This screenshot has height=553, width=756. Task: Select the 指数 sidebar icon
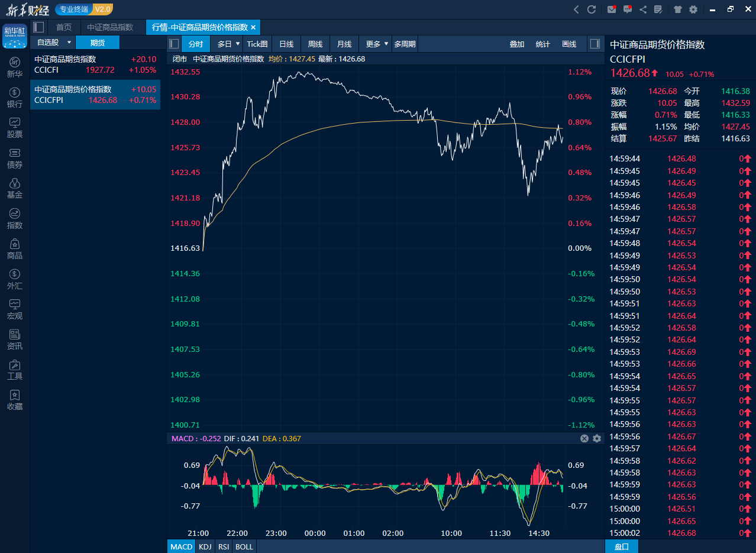(x=14, y=219)
